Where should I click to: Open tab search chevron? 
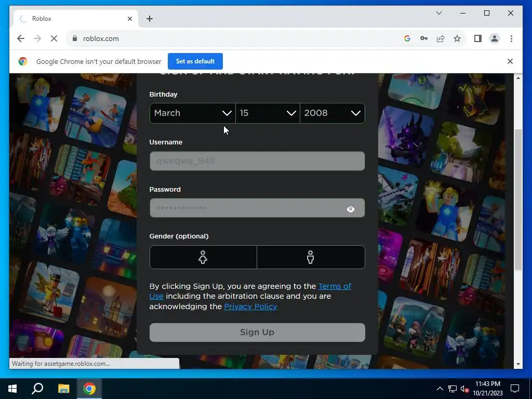click(438, 13)
